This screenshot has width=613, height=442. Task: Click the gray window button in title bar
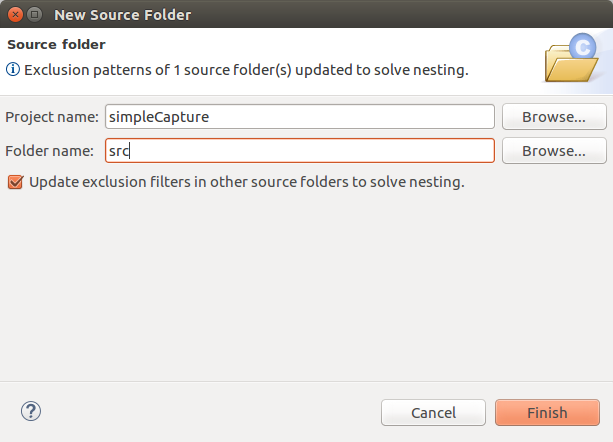click(x=35, y=15)
